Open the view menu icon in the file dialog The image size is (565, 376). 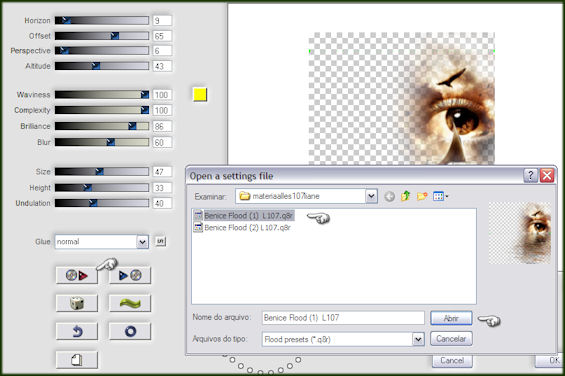coord(440,196)
